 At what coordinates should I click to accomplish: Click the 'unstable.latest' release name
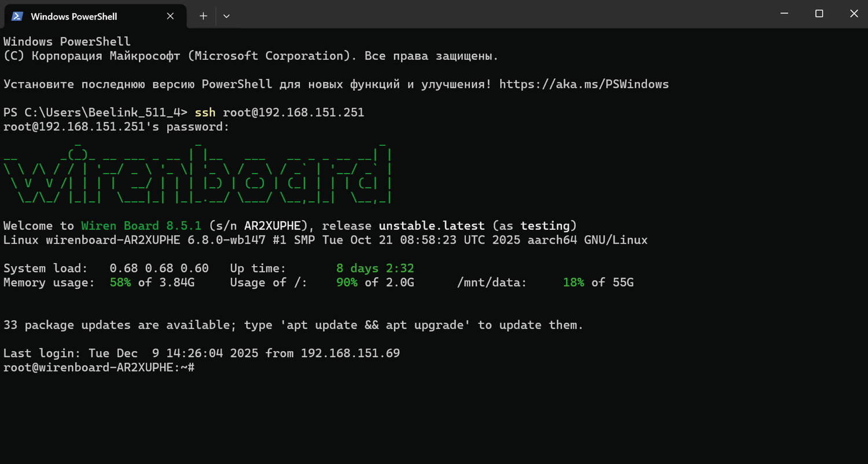coord(432,226)
